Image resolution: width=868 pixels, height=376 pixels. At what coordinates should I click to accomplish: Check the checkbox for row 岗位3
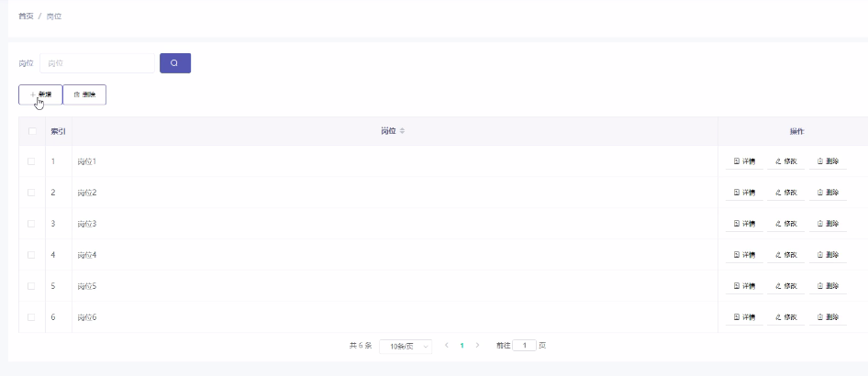[x=31, y=224]
